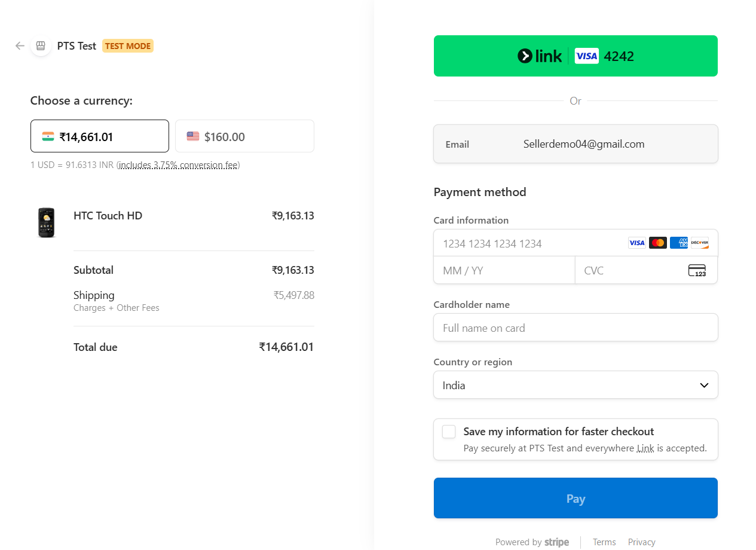Click the PTS Test store icon
Screen dimensions: 756x550
[x=41, y=46]
